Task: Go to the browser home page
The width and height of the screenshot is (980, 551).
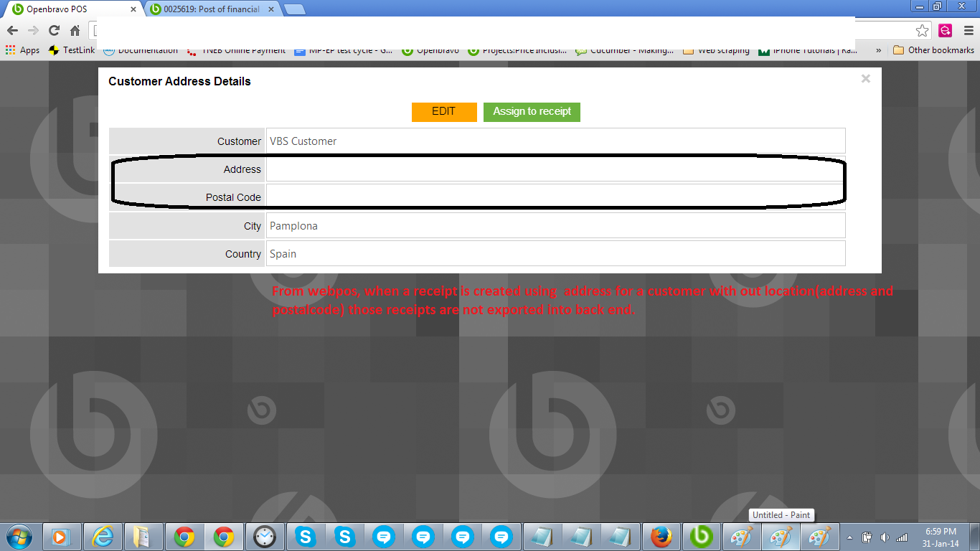Action: coord(75,30)
